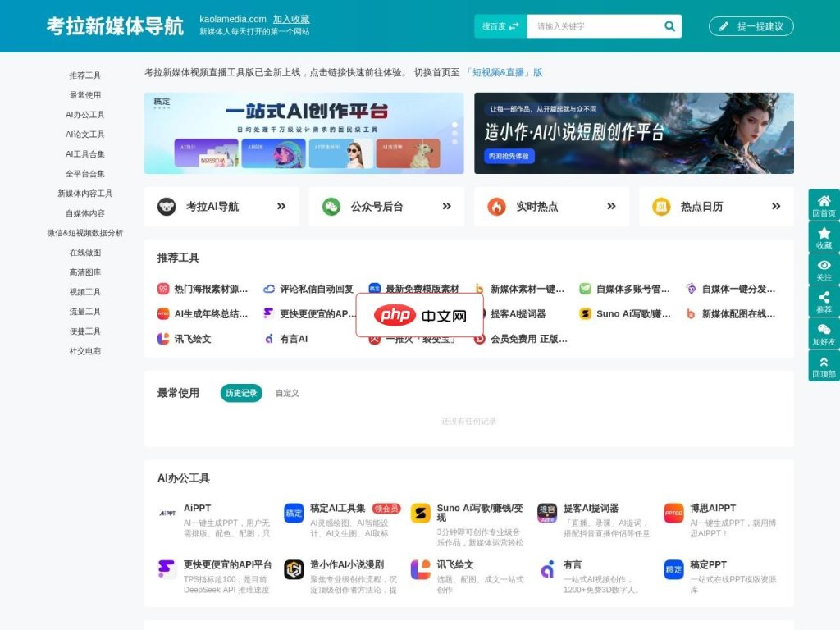
Task: Click the 收藏 star icon
Action: [824, 233]
